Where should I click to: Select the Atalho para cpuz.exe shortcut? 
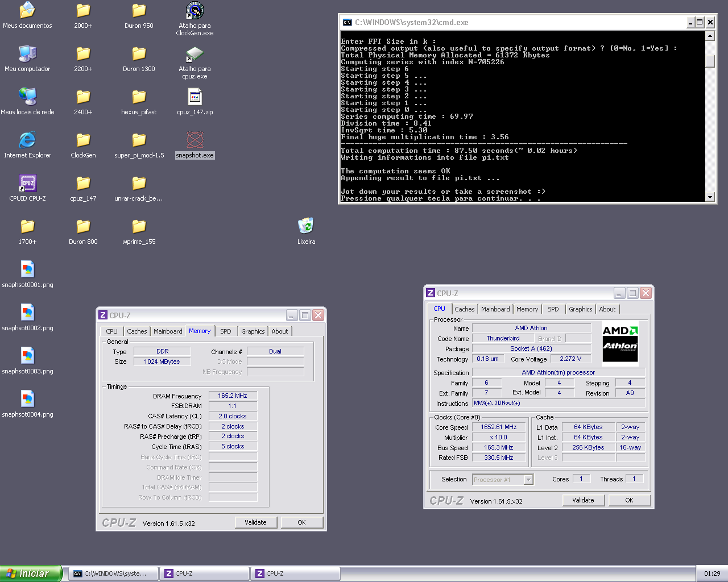[x=195, y=62]
